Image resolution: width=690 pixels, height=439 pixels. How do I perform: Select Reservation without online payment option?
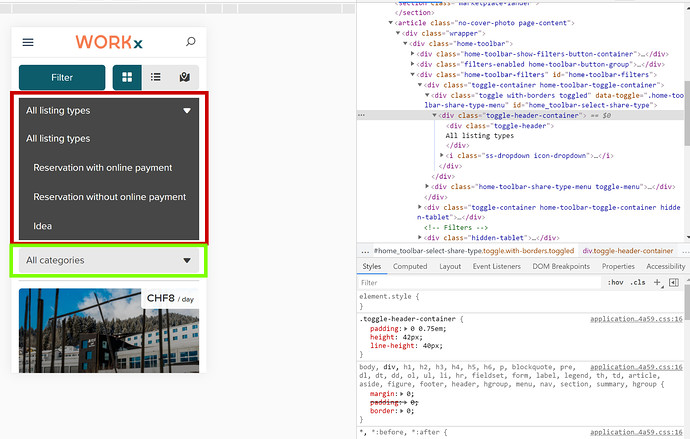[x=109, y=197]
